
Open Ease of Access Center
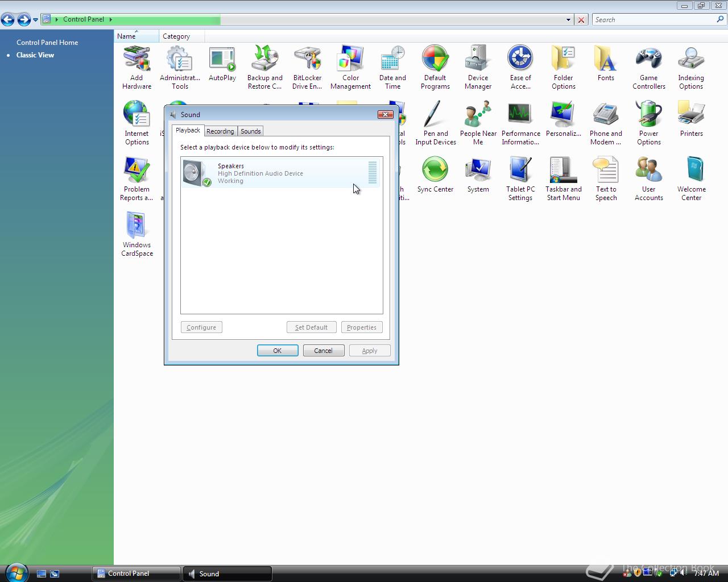tap(520, 68)
